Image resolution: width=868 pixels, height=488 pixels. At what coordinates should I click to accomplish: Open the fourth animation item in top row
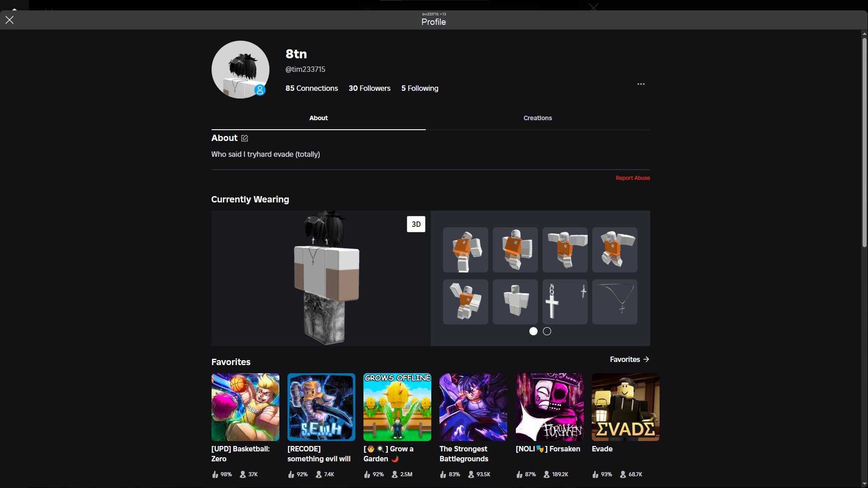point(615,250)
